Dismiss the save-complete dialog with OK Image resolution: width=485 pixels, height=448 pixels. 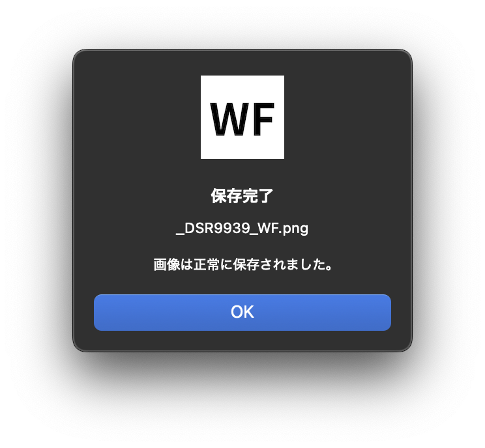point(242,313)
